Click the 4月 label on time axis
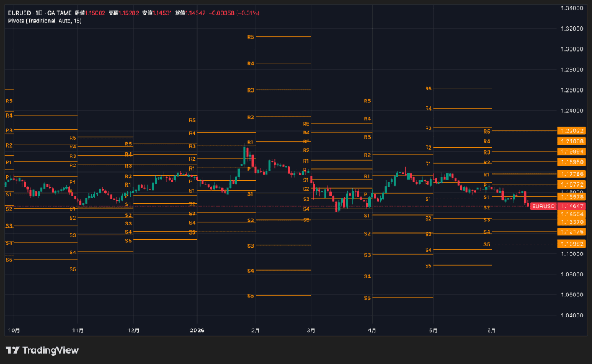 coord(372,330)
